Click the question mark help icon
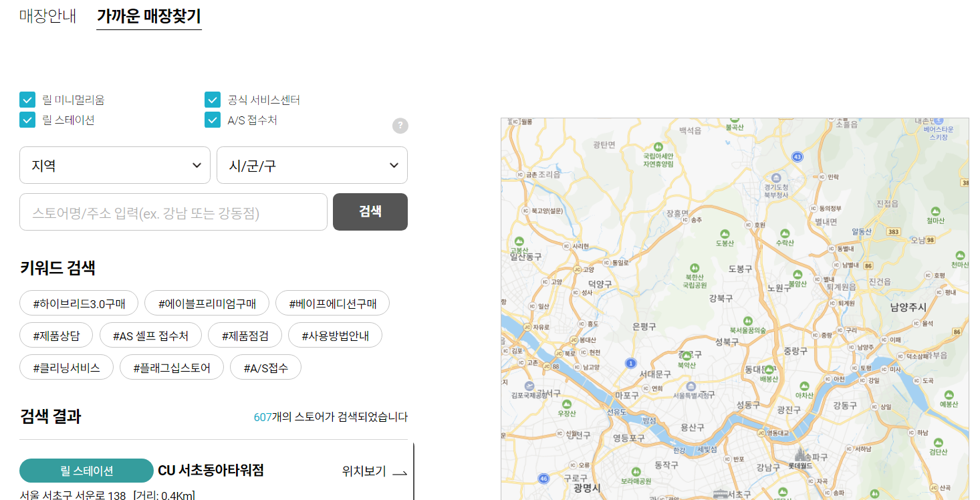This screenshot has height=500, width=980. 400,125
